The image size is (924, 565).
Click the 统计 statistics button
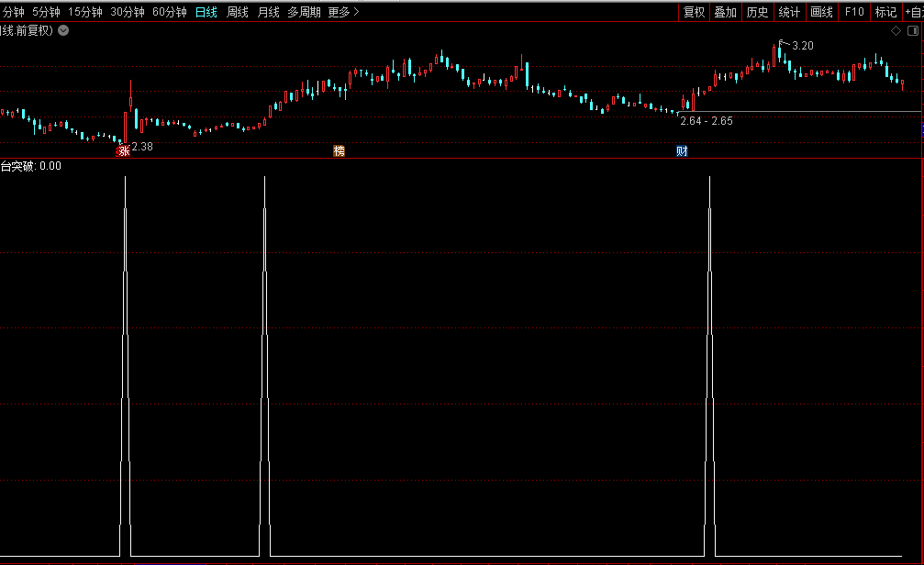click(788, 12)
